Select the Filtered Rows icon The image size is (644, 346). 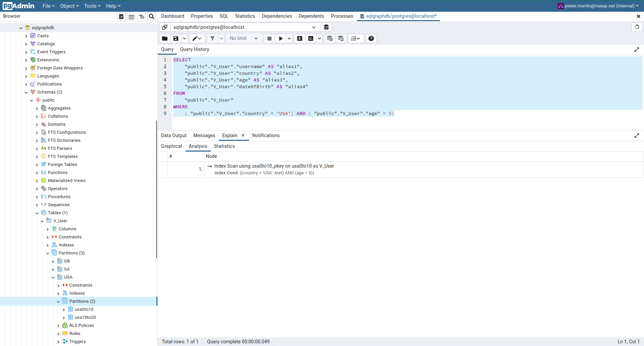coord(141,16)
